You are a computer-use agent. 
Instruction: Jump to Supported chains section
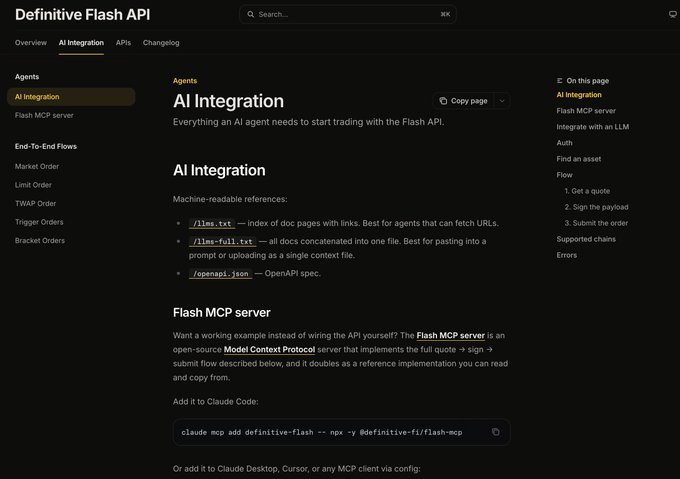[586, 239]
